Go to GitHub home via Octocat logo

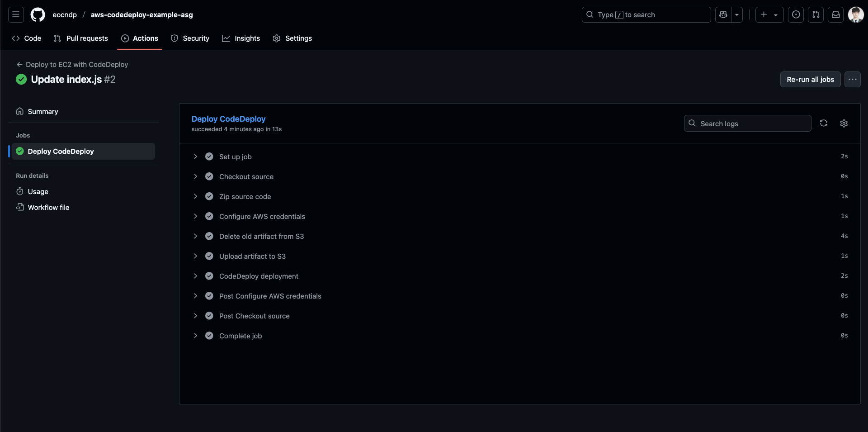[38, 14]
